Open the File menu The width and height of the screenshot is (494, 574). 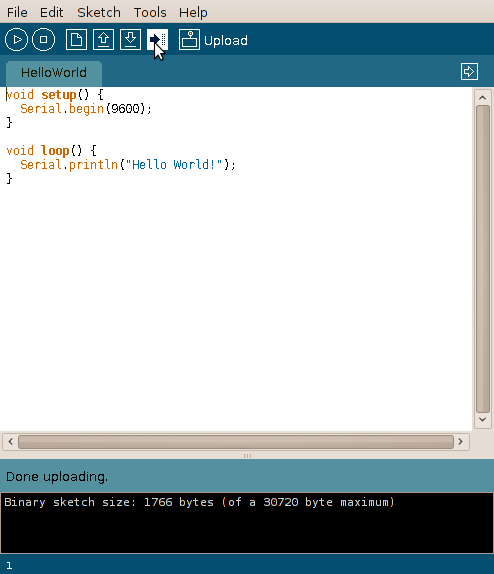click(17, 12)
